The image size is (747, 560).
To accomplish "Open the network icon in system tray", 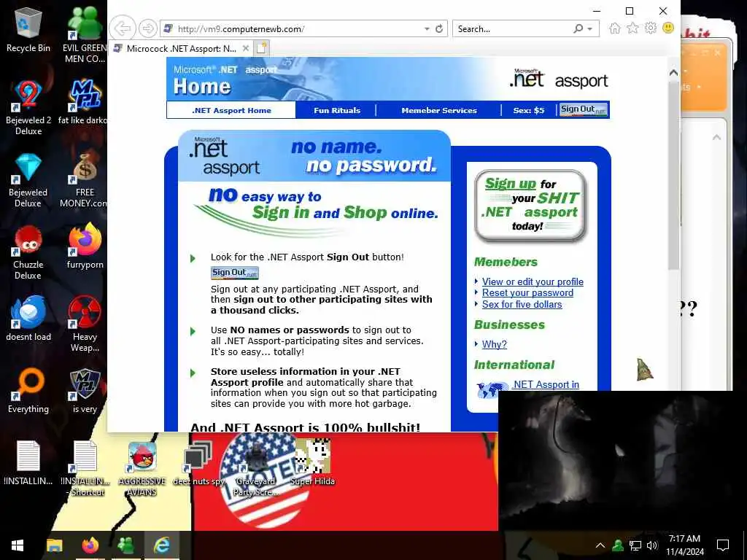I will coord(635,545).
